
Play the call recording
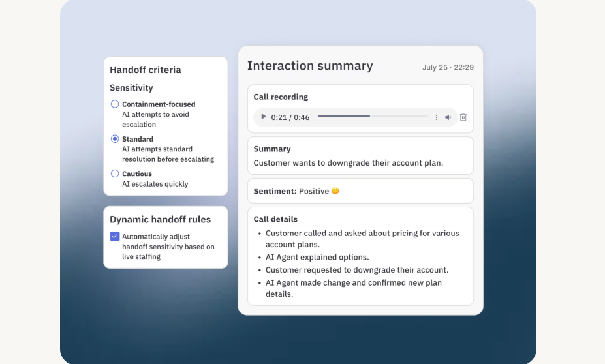coord(264,117)
